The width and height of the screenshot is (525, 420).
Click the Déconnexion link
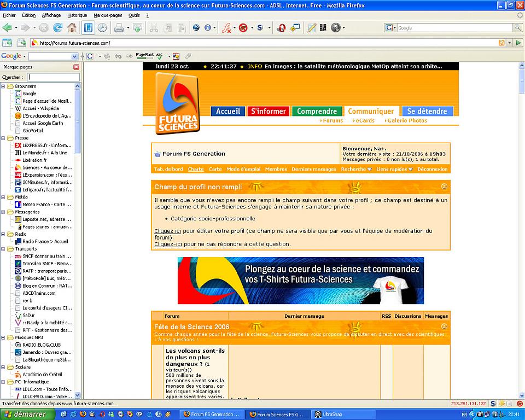432,169
